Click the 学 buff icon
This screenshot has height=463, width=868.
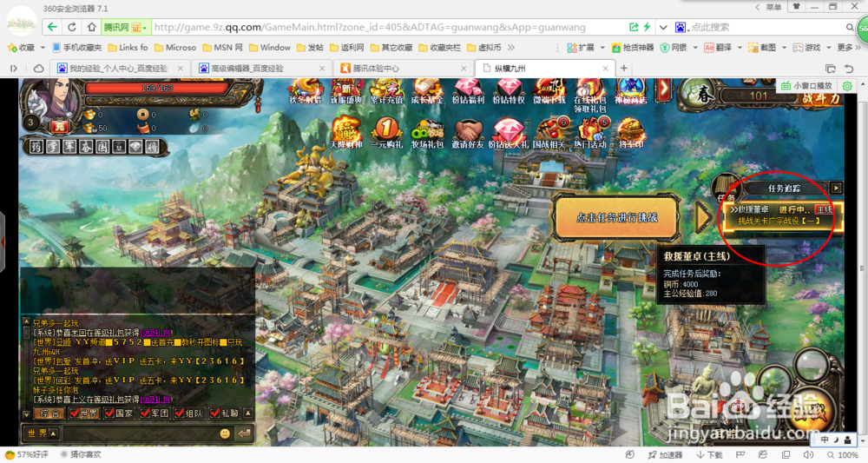(x=53, y=147)
